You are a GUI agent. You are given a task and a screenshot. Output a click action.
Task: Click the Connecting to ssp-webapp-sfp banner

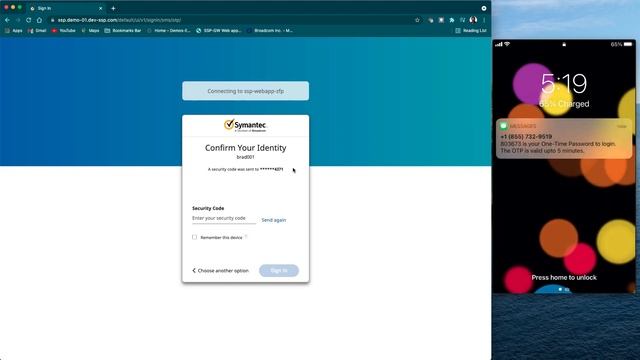[x=245, y=91]
